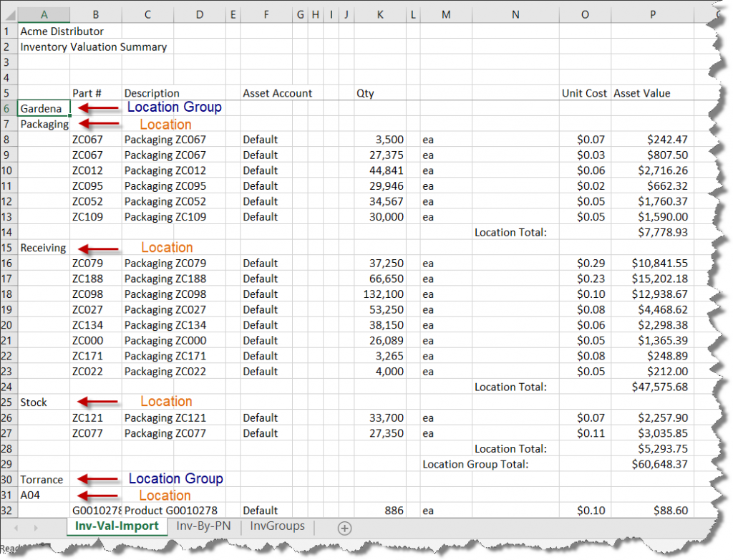Click the column P header to select it
Viewport: 733px width, 560px height.
652,14
